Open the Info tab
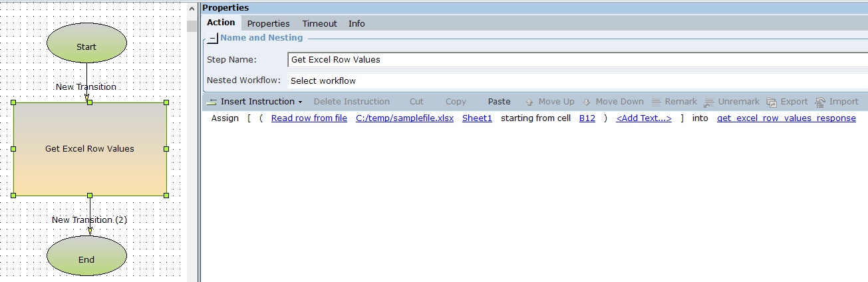Screen dimensions: 868x282 357,23
